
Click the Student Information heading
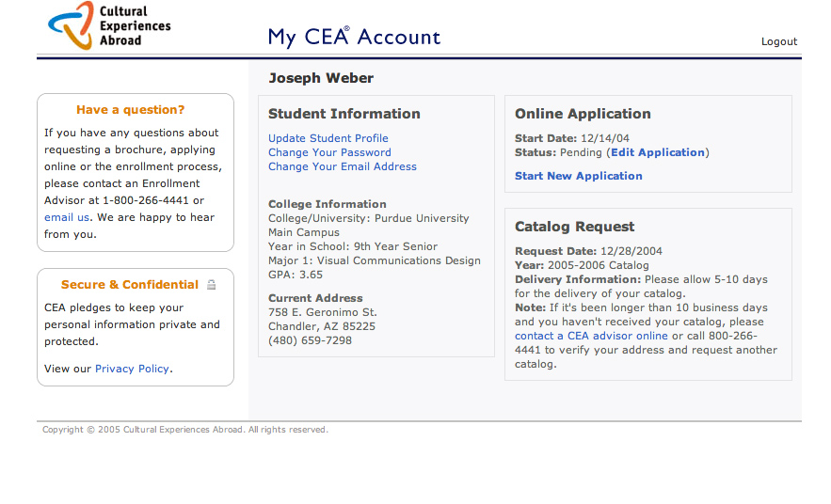[344, 114]
